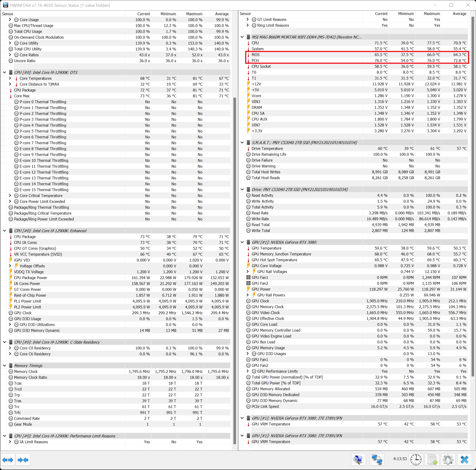Click circle icon on Memory Clock Ratio row
The height and width of the screenshot is (470, 476).
11,377
